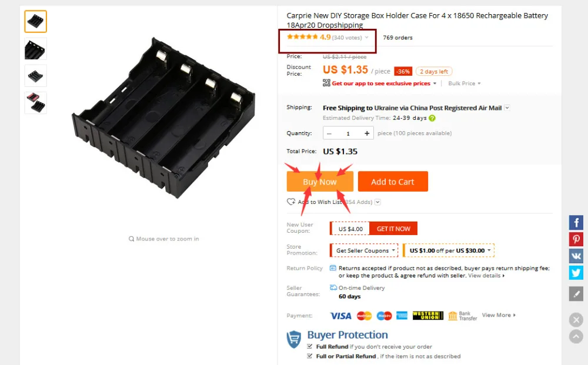Expand the rating votes dropdown arrow
588x365 pixels.
pos(366,38)
